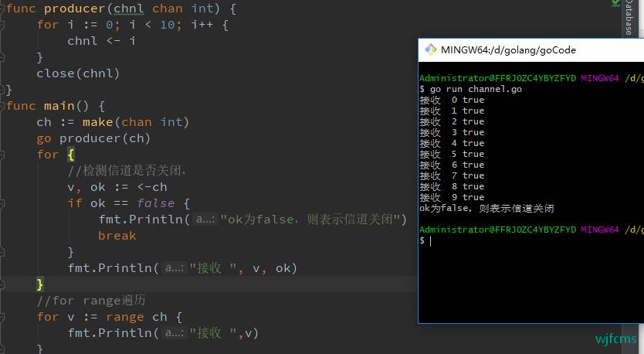Click the 'break' keyword in the editor
Screen dimensions: 644x354
(x=117, y=236)
